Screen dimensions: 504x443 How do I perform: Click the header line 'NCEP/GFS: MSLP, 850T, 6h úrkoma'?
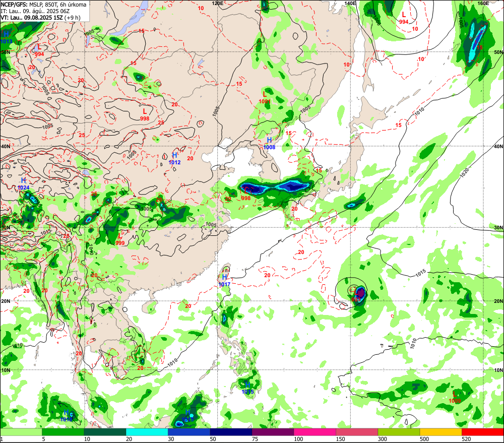(43, 5)
